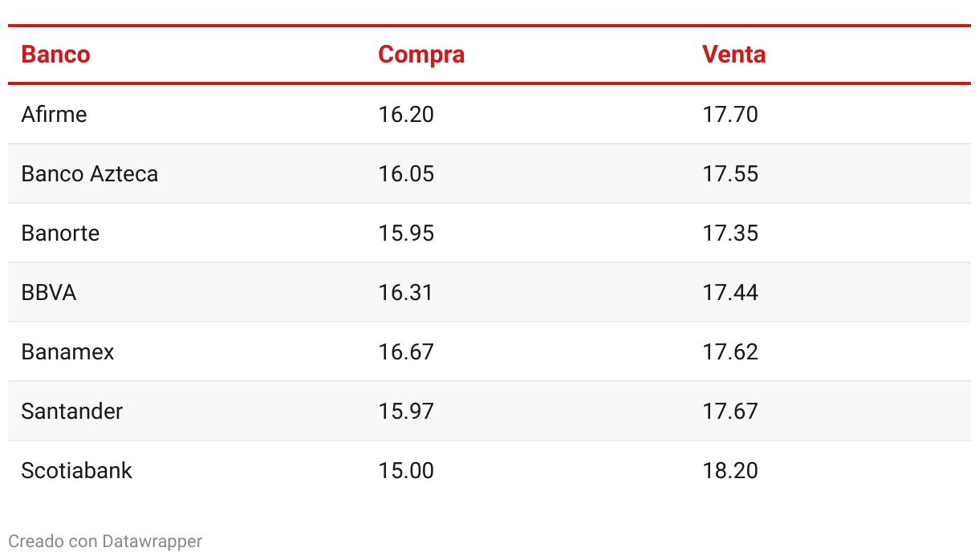The height and width of the screenshot is (560, 979).
Task: Click Scotiabank's venta value 18.20
Action: 730,470
